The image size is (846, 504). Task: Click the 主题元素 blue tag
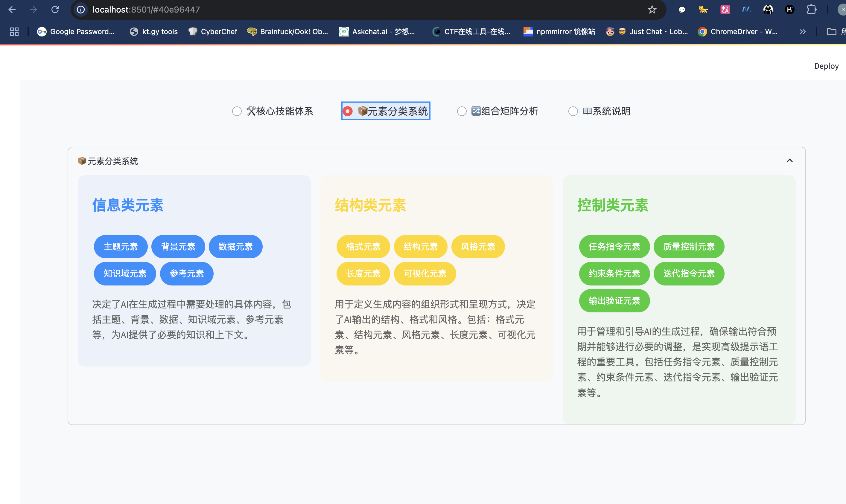(121, 247)
